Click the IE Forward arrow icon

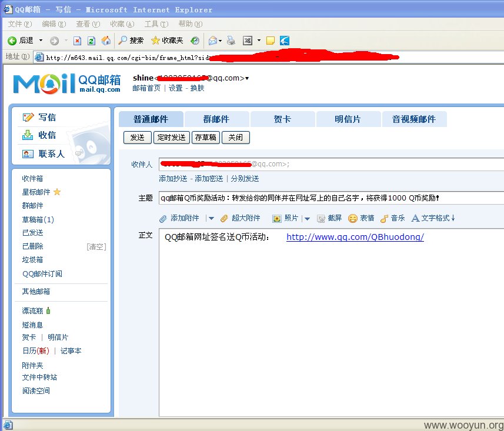point(54,41)
